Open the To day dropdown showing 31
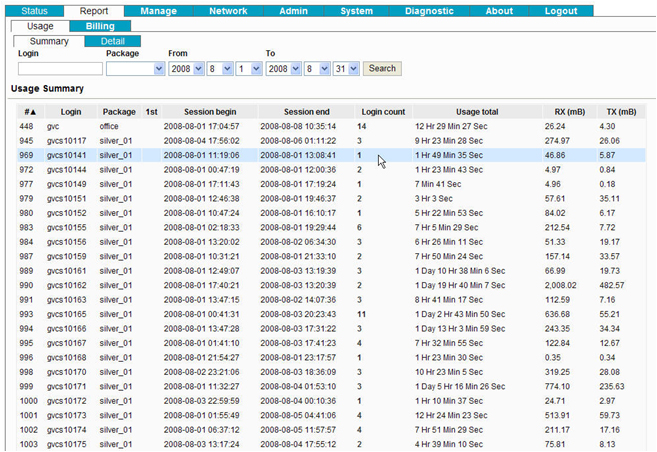Image resolution: width=657 pixels, height=452 pixels. pos(346,69)
